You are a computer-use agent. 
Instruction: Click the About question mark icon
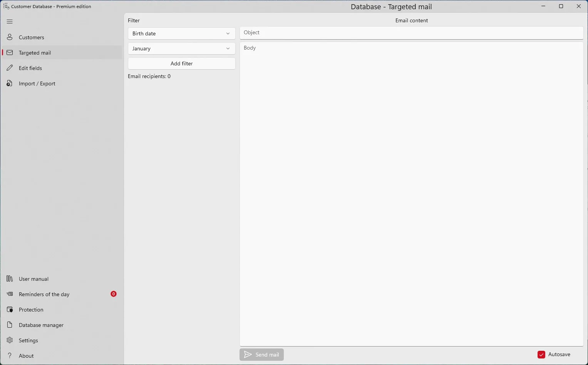[x=10, y=356]
